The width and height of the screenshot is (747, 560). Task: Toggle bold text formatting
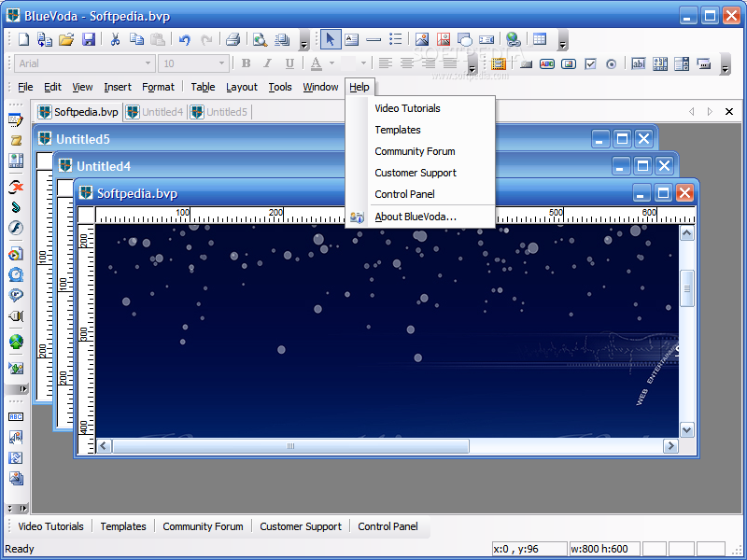[x=246, y=63]
